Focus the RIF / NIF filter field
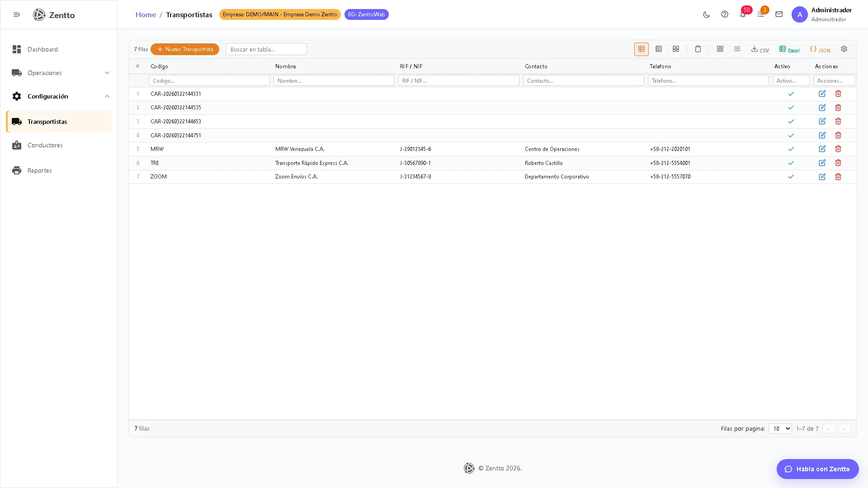This screenshot has height=488, width=868. [x=459, y=80]
